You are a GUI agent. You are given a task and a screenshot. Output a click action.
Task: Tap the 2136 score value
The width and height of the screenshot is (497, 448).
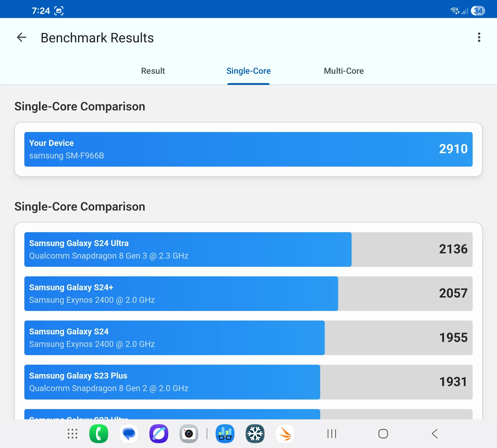click(453, 249)
